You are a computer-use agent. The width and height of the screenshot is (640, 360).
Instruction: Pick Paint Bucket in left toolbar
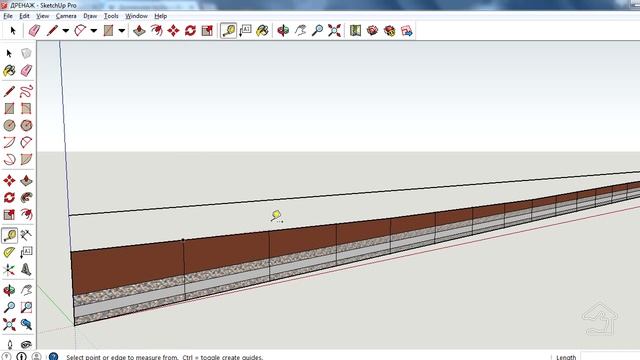coord(9,71)
